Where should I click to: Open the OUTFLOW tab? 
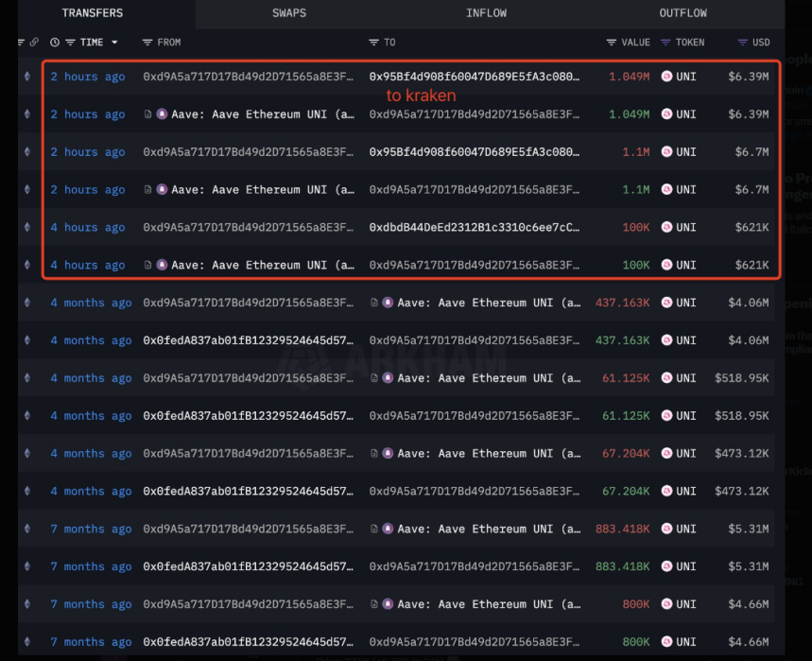682,13
